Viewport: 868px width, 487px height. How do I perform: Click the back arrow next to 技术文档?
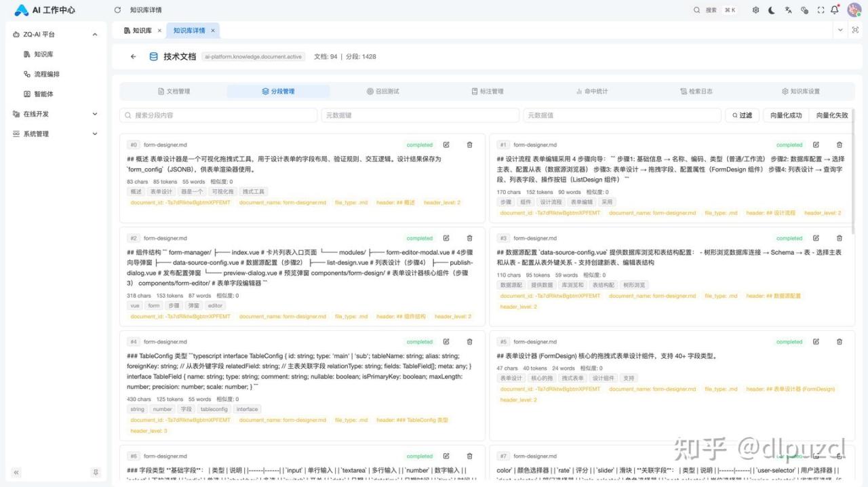[x=133, y=57]
